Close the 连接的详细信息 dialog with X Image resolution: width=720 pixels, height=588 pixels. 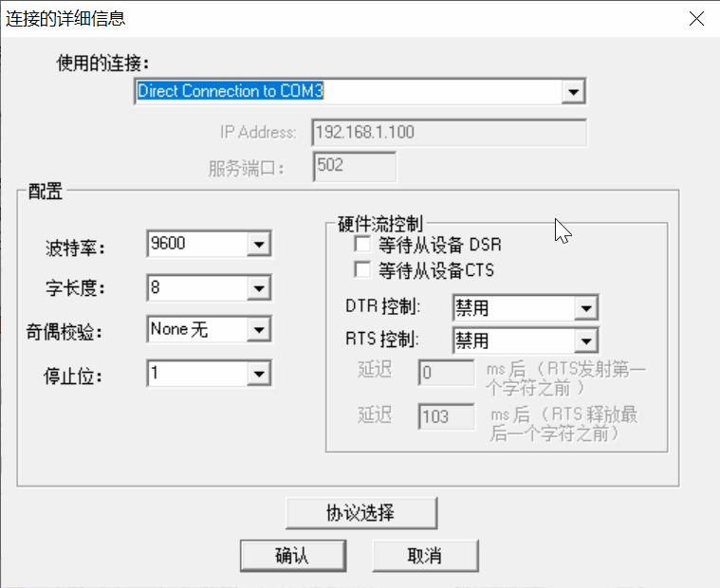(697, 18)
